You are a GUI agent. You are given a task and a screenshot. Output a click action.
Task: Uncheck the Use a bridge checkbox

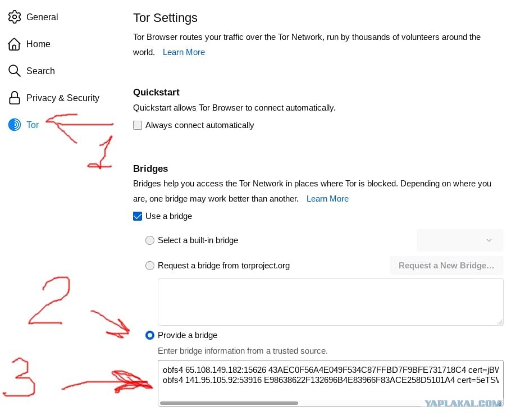pos(138,216)
